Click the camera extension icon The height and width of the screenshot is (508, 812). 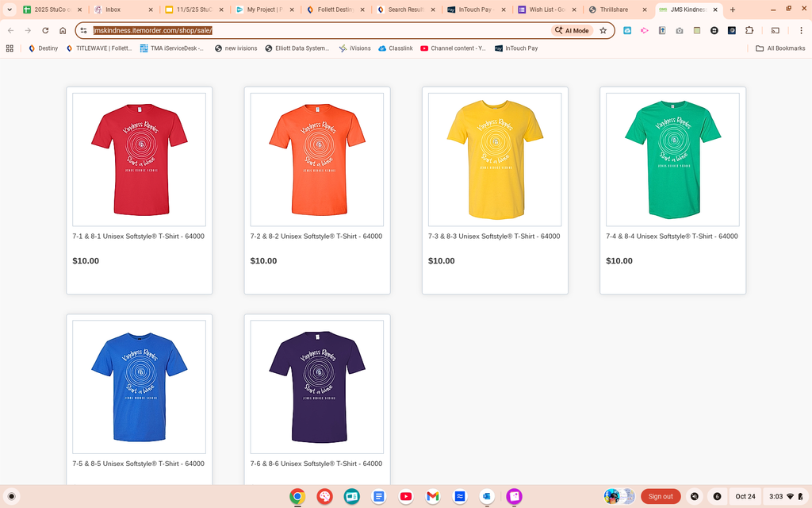pyautogui.click(x=679, y=30)
